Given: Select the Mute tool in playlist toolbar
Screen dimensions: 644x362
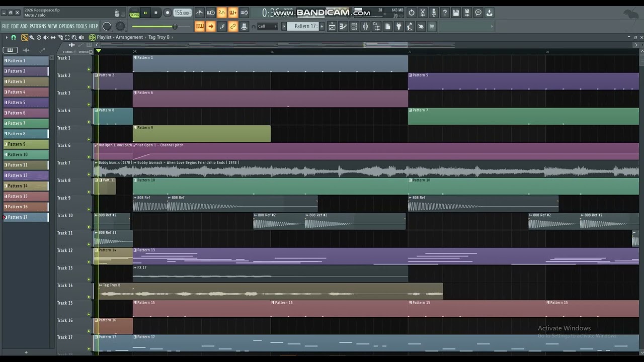Looking at the screenshot, I should click(46, 37).
